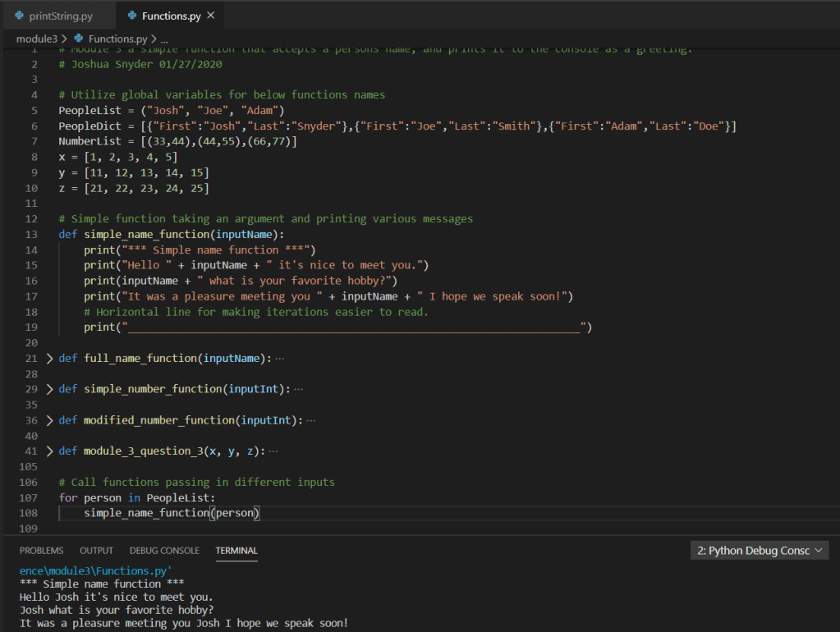The height and width of the screenshot is (632, 840).
Task: Click folded ellipsis after module_3_question_3 definition
Action: (x=273, y=451)
